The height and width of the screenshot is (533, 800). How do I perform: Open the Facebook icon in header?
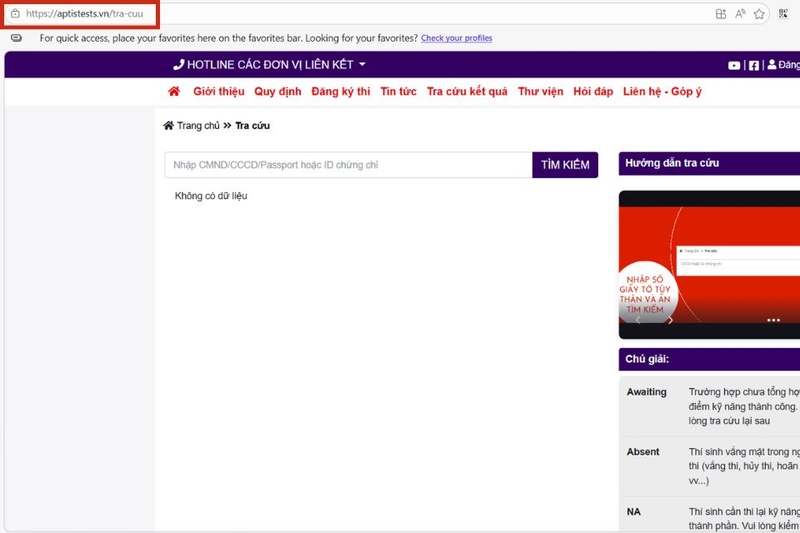pos(754,65)
